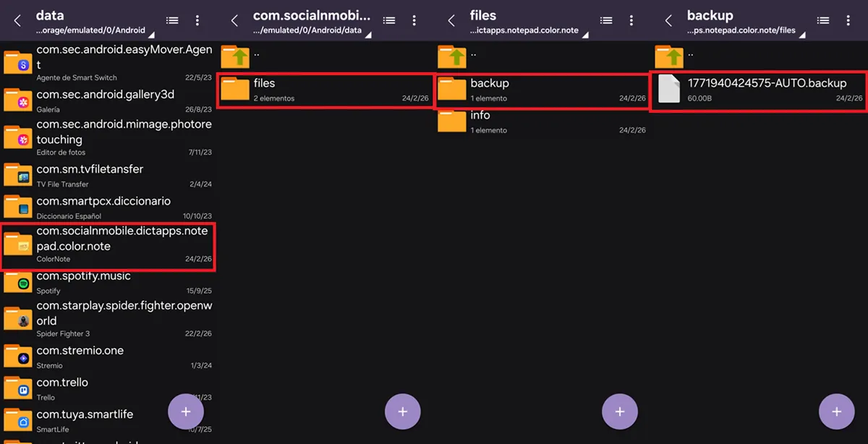Open the 'files' folder with 2 elementos
This screenshot has height=444, width=868.
coord(325,90)
